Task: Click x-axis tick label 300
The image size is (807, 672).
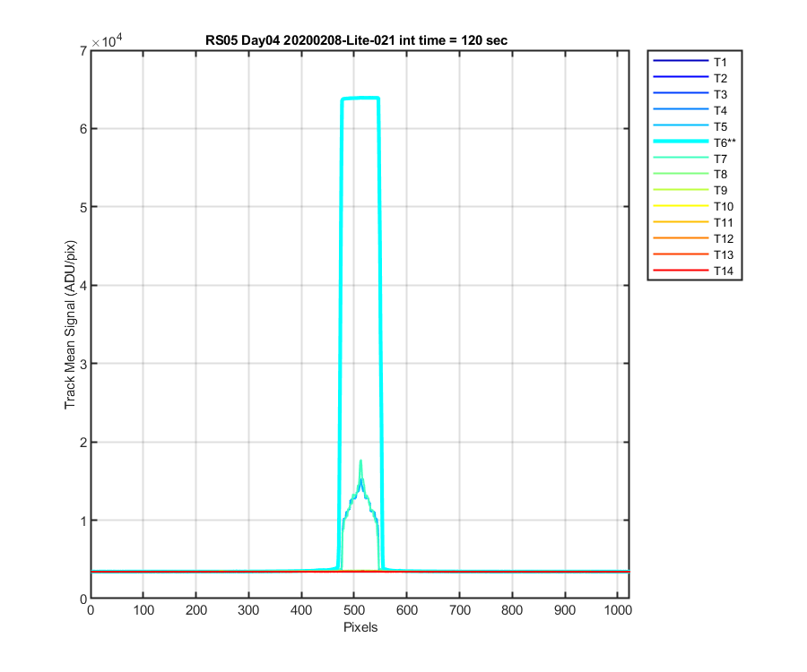Action: pos(248,610)
